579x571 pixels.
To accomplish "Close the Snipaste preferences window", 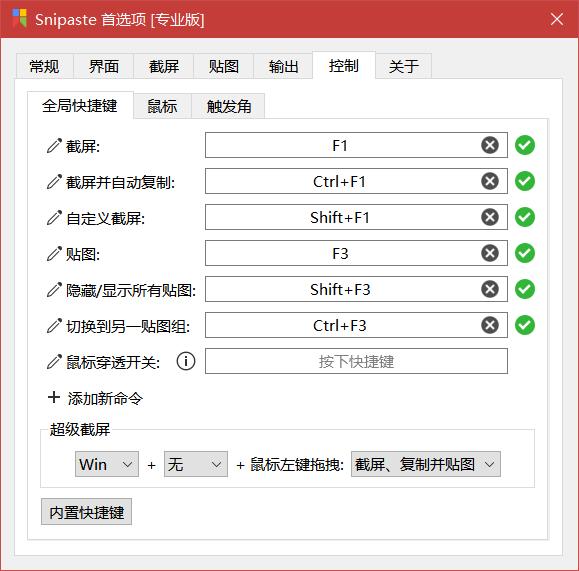I will [557, 18].
